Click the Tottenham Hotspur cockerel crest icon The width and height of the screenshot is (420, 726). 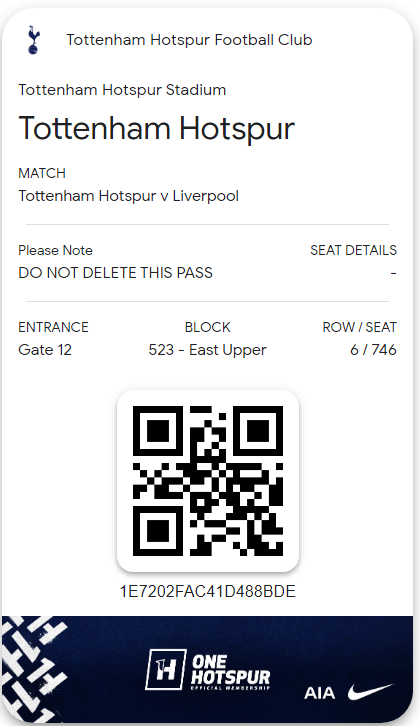point(34,40)
